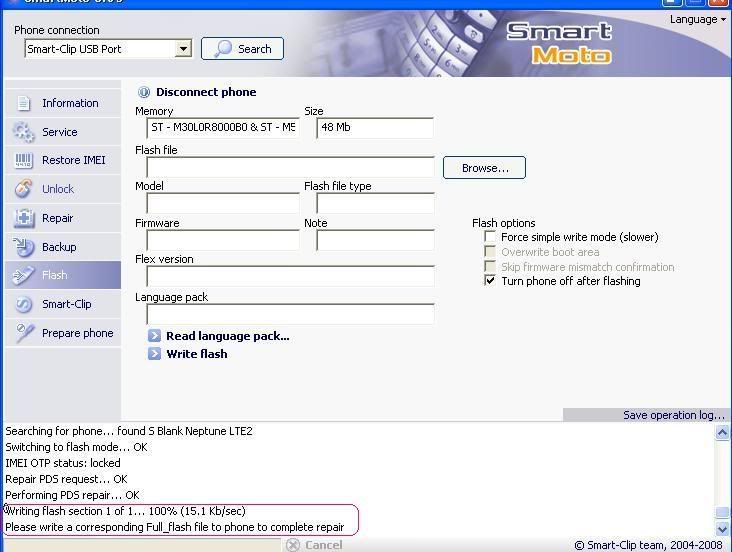The width and height of the screenshot is (732, 552).
Task: Click log line 'Searching for phone... found S Blank Neptune LTE2'
Action: coord(129,431)
